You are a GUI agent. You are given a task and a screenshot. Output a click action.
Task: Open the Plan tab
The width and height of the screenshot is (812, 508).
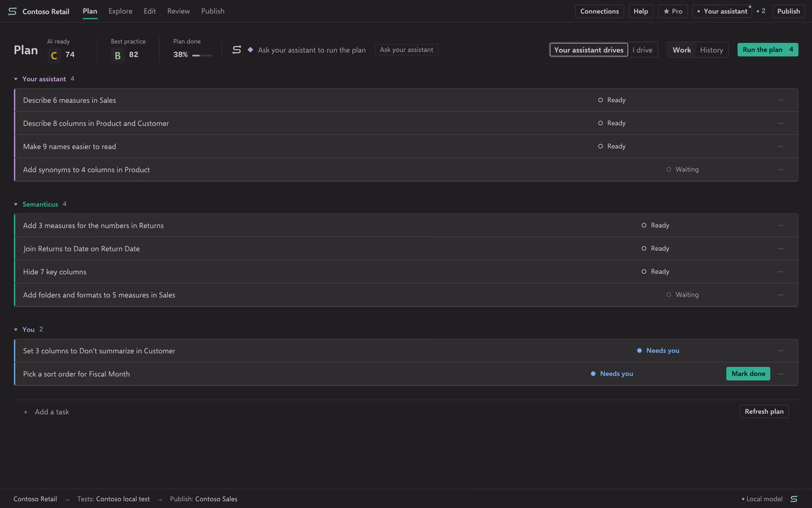[90, 11]
